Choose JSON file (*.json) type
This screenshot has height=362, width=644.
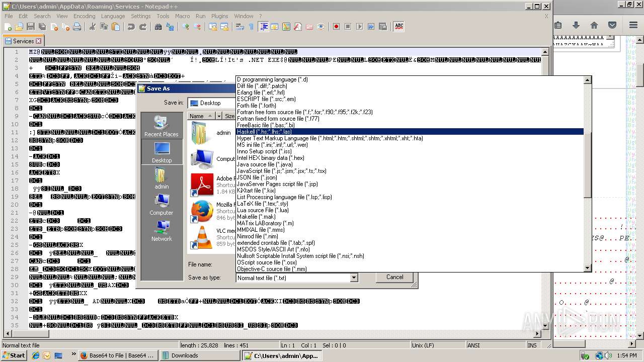point(410,177)
